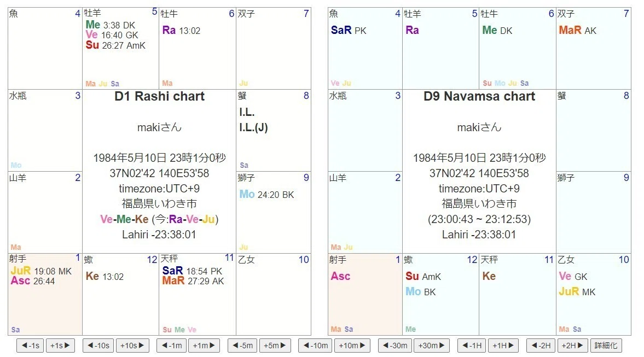Click the 山羊 sign label in D9 chart

(338, 178)
